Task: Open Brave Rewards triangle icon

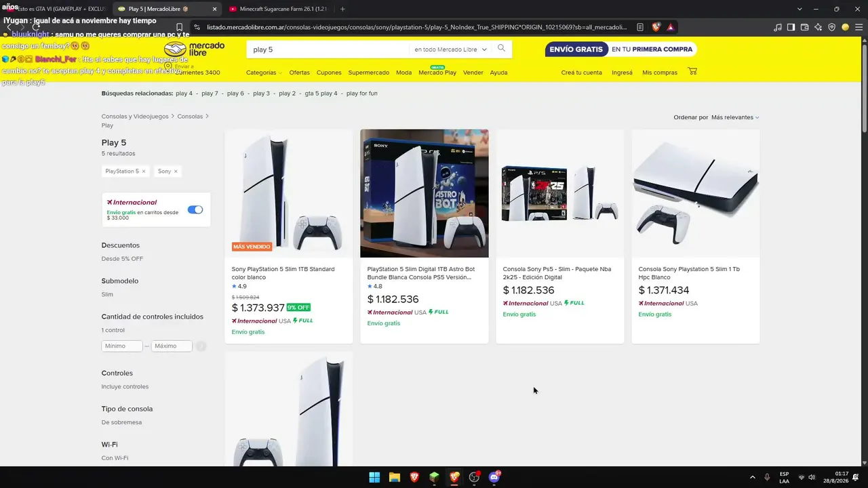Action: [x=671, y=27]
